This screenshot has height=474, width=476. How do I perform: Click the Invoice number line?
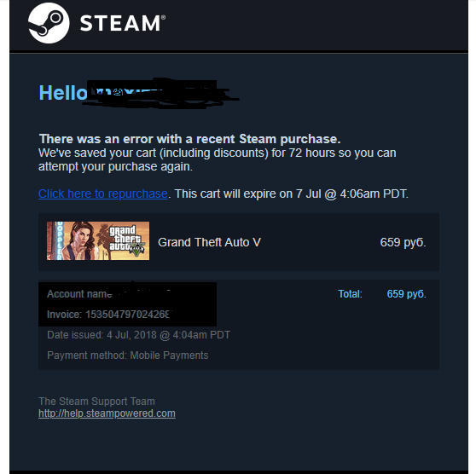click(110, 315)
